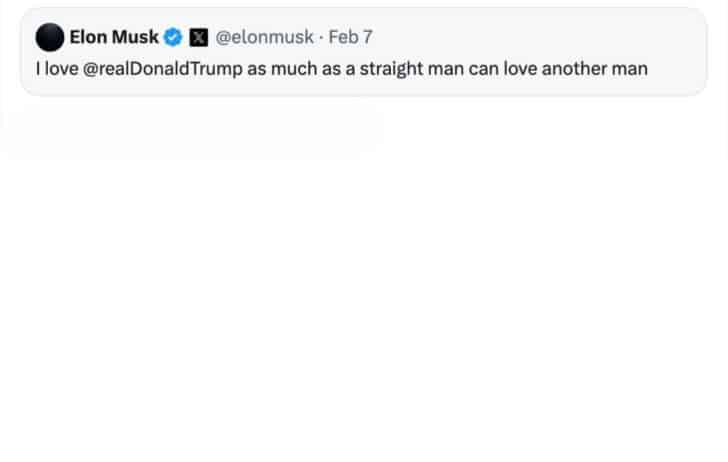Click "man" right after "straight"
This screenshot has height=462, width=728.
(x=446, y=69)
